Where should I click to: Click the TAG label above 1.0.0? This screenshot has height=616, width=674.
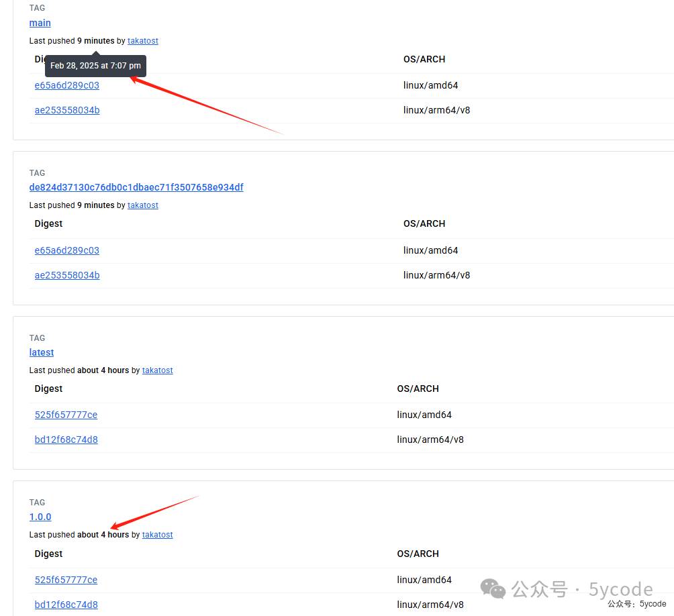[x=37, y=503]
